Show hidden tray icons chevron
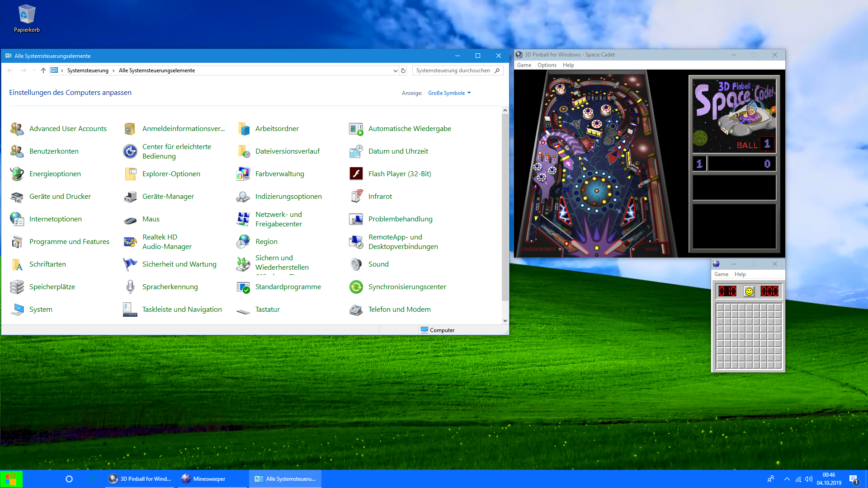Screen dimensions: 868x488 (x=787, y=479)
